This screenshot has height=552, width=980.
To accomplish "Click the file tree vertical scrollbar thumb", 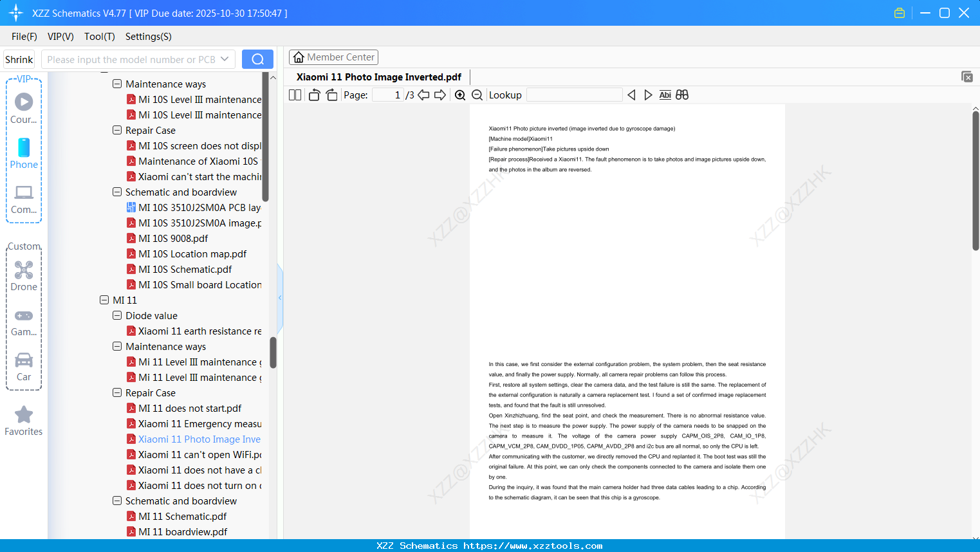I will (x=273, y=353).
